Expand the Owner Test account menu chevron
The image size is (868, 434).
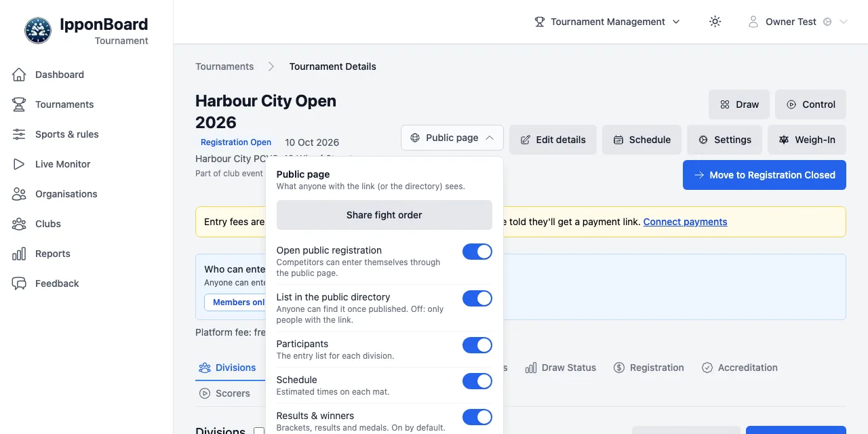click(844, 22)
